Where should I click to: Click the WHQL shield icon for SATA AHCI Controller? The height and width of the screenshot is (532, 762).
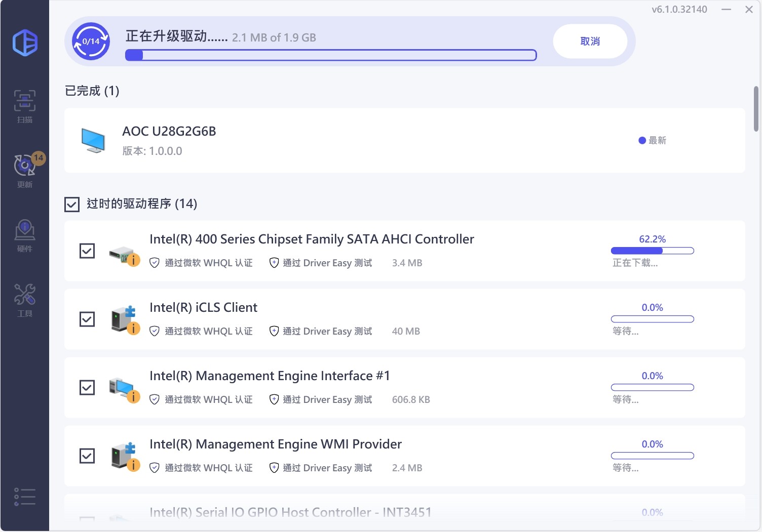pos(155,263)
